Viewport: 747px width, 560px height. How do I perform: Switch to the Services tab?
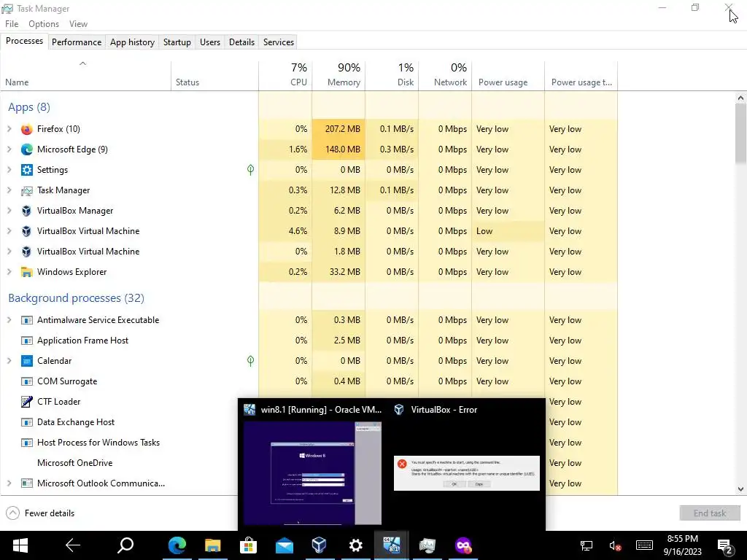coord(279,42)
